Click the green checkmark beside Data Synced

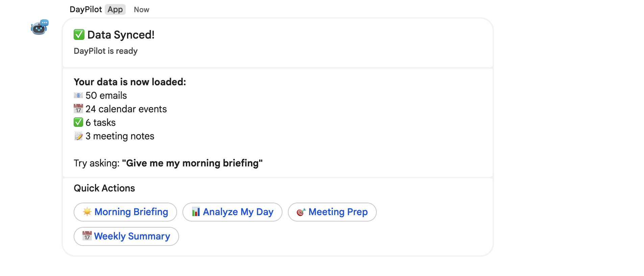click(x=79, y=34)
